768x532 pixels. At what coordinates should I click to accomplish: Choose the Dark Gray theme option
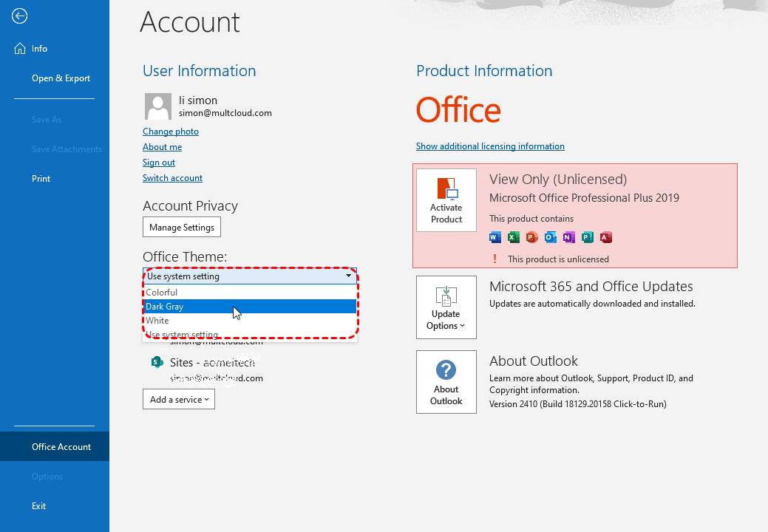pyautogui.click(x=250, y=307)
